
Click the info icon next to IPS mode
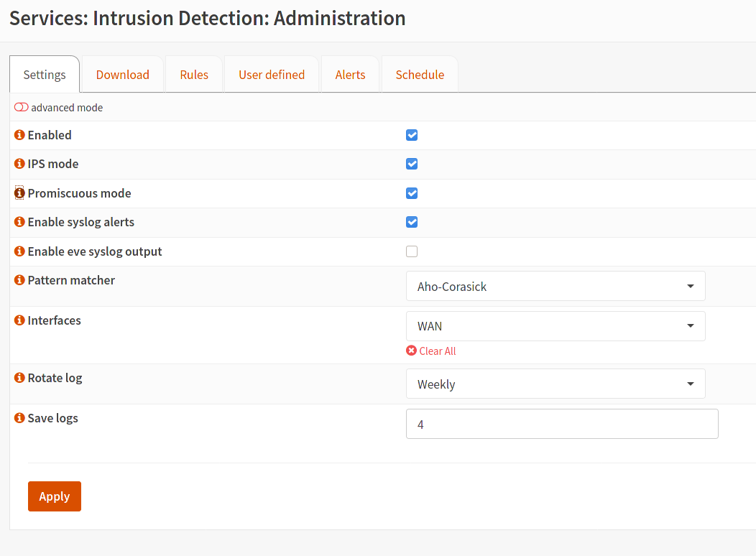[19, 164]
